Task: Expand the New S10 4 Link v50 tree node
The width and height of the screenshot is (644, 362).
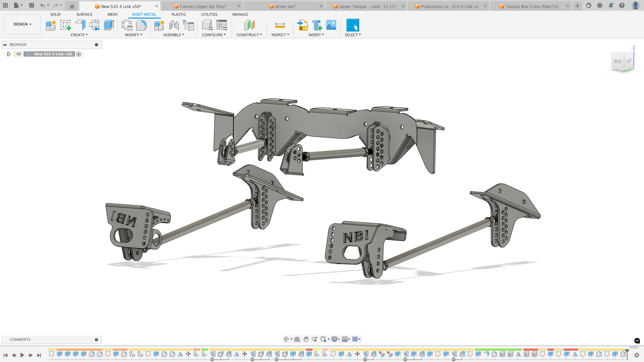Action: [8, 54]
